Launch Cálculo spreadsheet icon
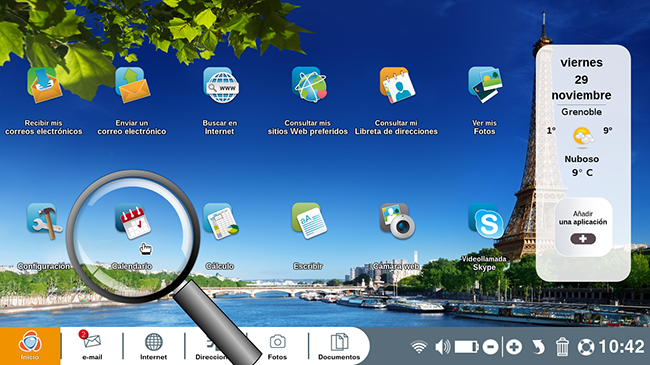This screenshot has height=365, width=650. (221, 221)
